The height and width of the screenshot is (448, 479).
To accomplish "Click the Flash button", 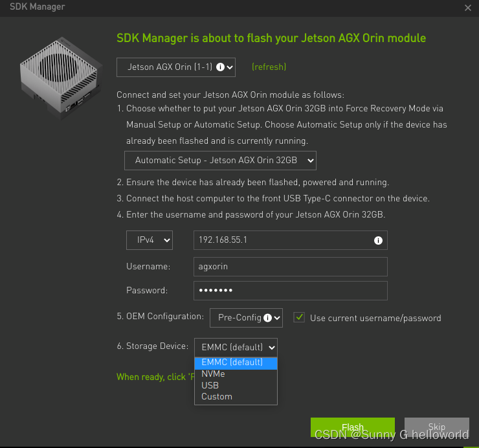I will click(353, 427).
